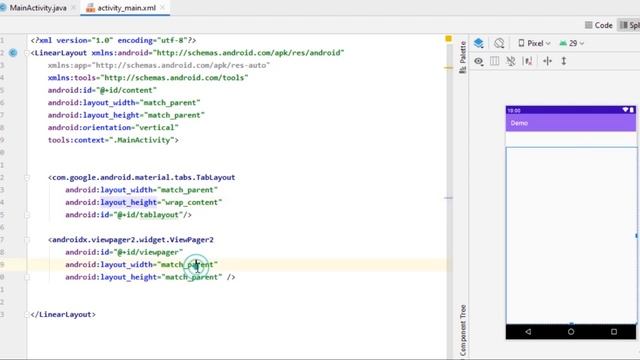Close the activity_main.xml tab

pos(162,8)
